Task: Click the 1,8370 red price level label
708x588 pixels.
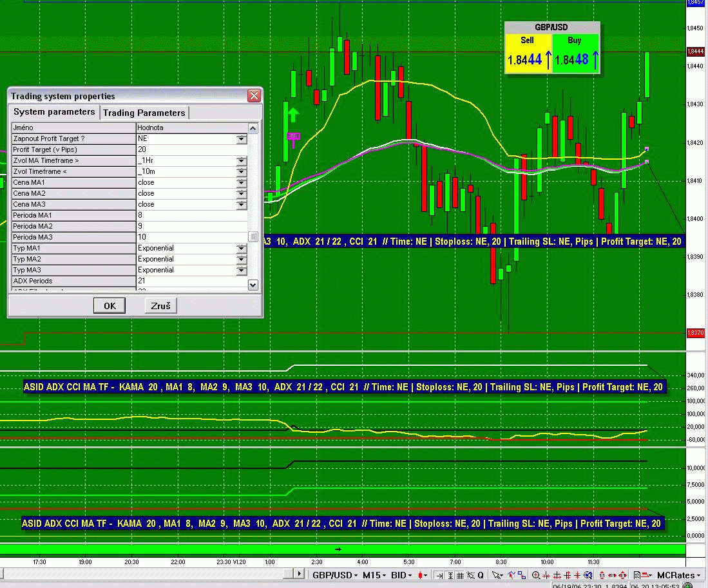Action: click(695, 333)
